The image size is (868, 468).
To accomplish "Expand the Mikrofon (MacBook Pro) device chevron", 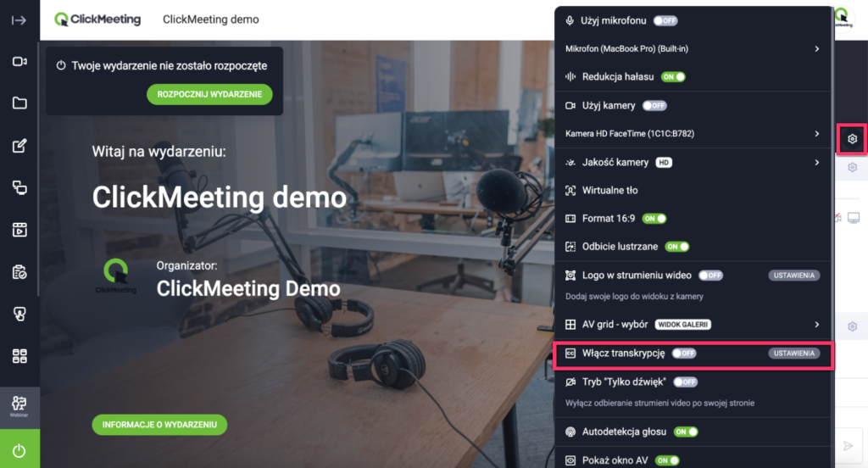I will coord(817,48).
